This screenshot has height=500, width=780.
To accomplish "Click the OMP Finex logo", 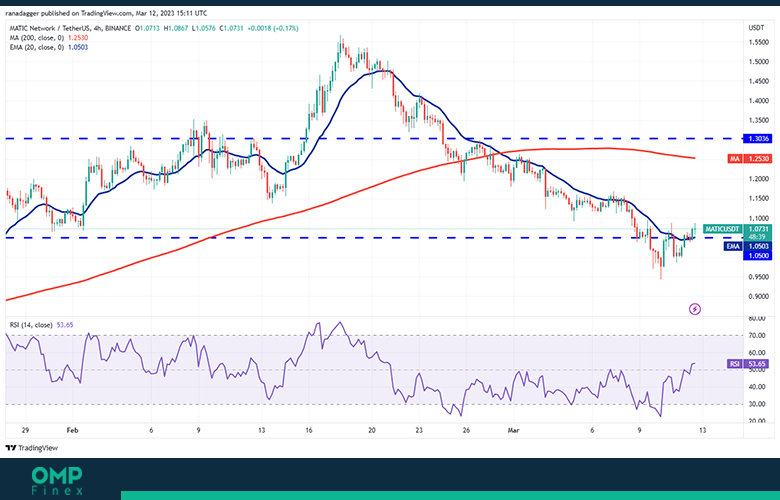I will coord(57,481).
